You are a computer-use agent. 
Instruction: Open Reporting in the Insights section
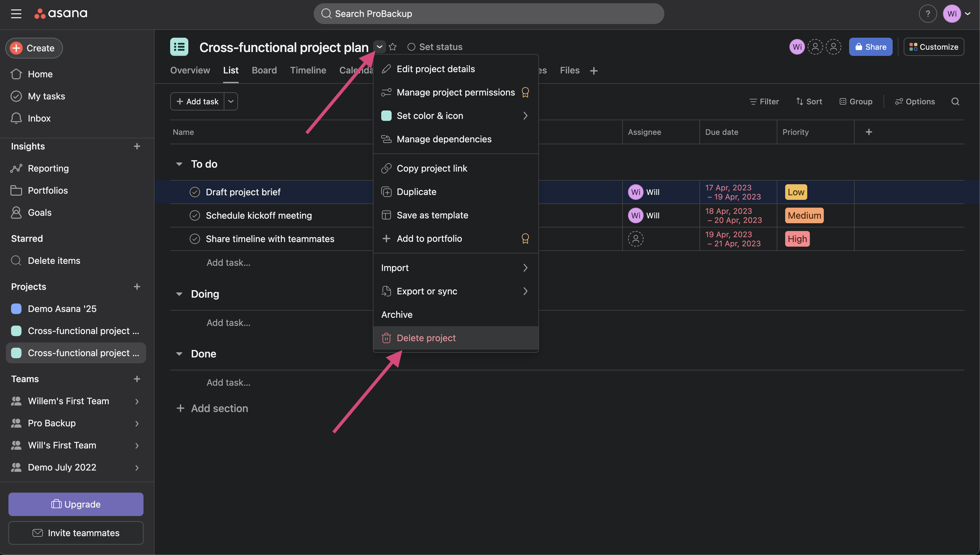coord(48,168)
